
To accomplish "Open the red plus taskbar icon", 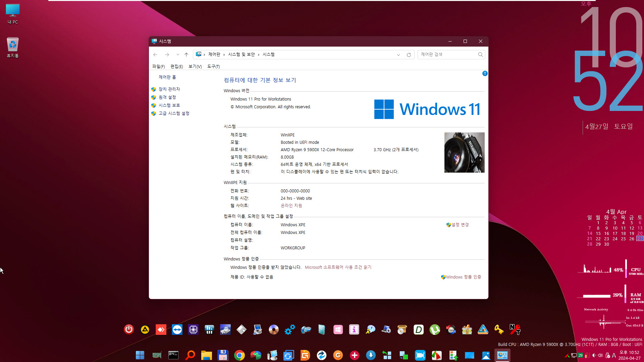I will pyautogui.click(x=354, y=355).
